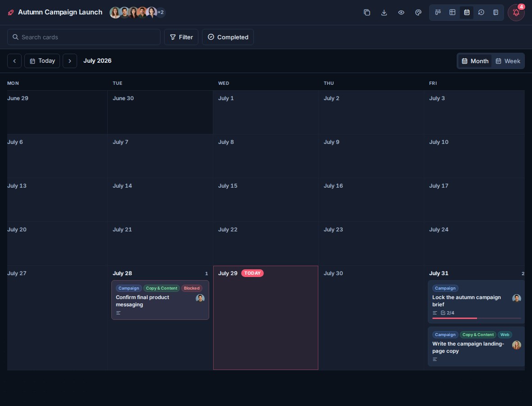Toggle the Completed cards filter
Image resolution: width=532 pixels, height=406 pixels.
point(228,37)
